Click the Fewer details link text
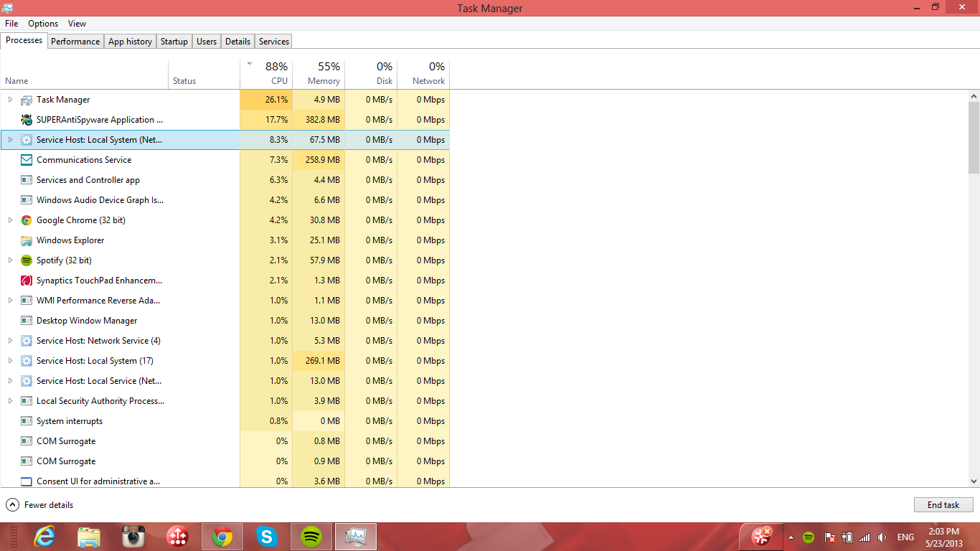The width and height of the screenshot is (980, 551). 49,505
